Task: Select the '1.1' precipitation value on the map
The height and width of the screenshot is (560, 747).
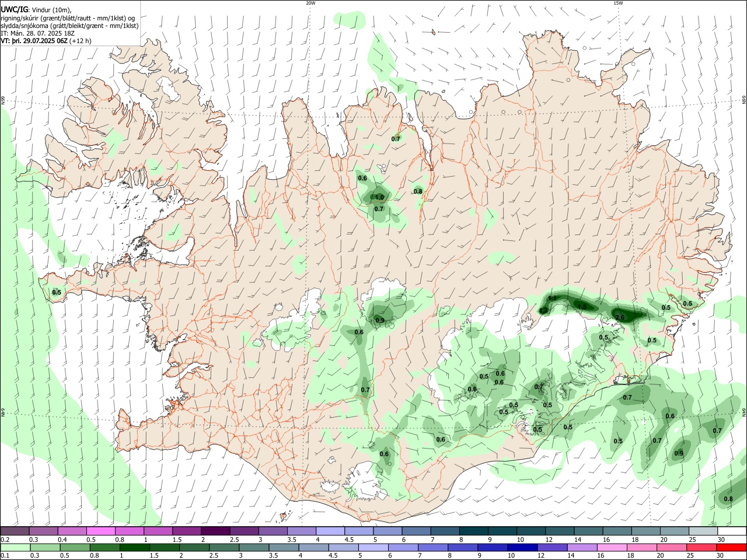Action: pyautogui.click(x=553, y=299)
